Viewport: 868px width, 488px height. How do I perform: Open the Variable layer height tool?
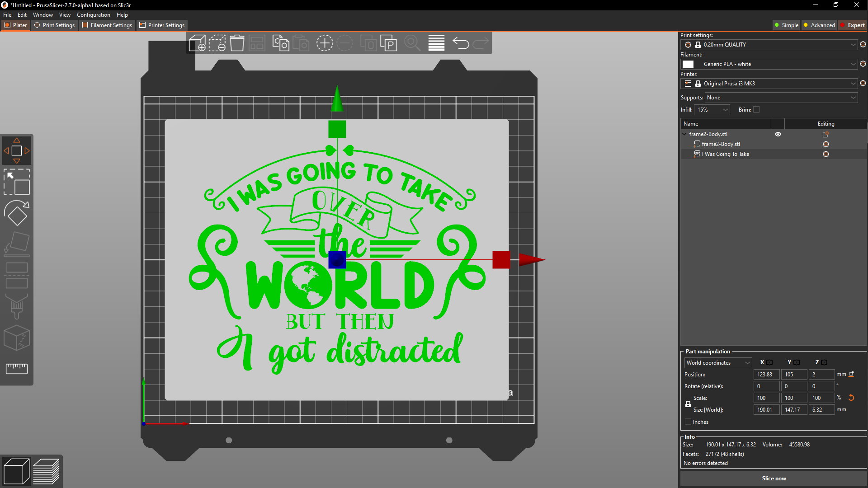click(x=436, y=43)
